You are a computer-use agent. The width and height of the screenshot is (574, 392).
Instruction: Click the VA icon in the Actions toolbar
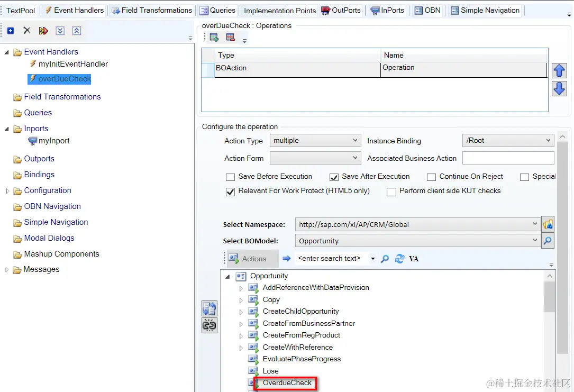(x=414, y=259)
